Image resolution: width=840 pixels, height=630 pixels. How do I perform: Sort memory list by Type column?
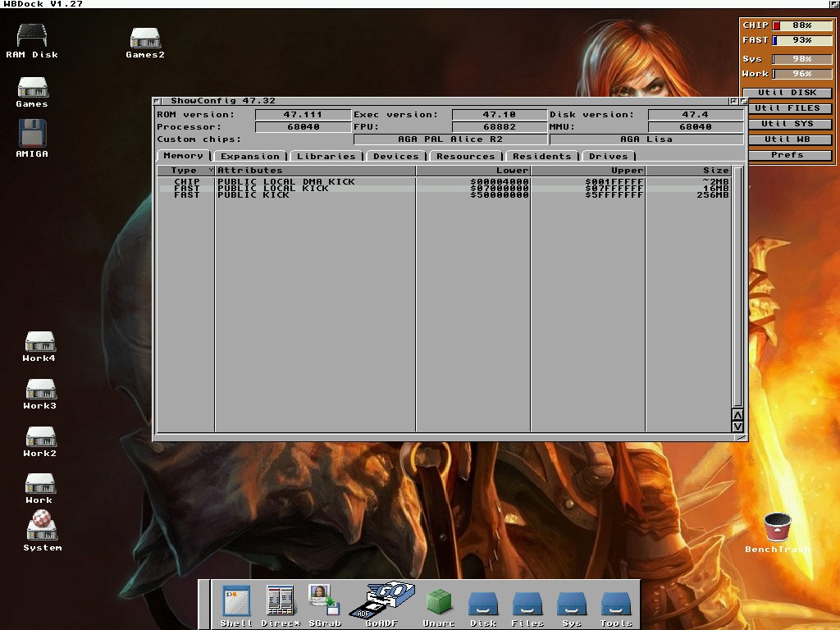(185, 171)
